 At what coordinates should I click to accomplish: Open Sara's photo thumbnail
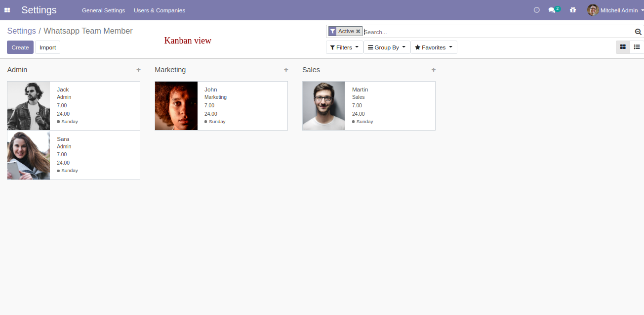click(x=29, y=155)
